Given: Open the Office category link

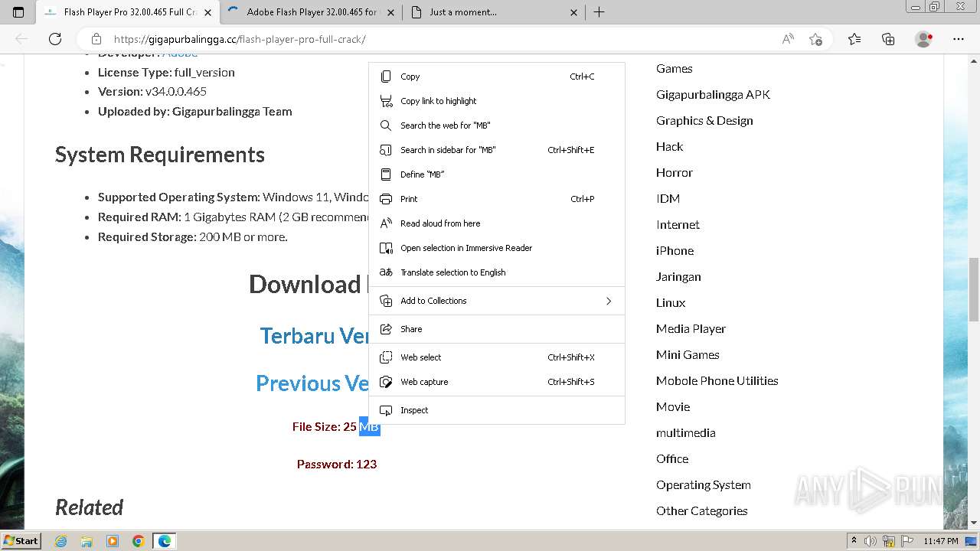Looking at the screenshot, I should pyautogui.click(x=672, y=459).
